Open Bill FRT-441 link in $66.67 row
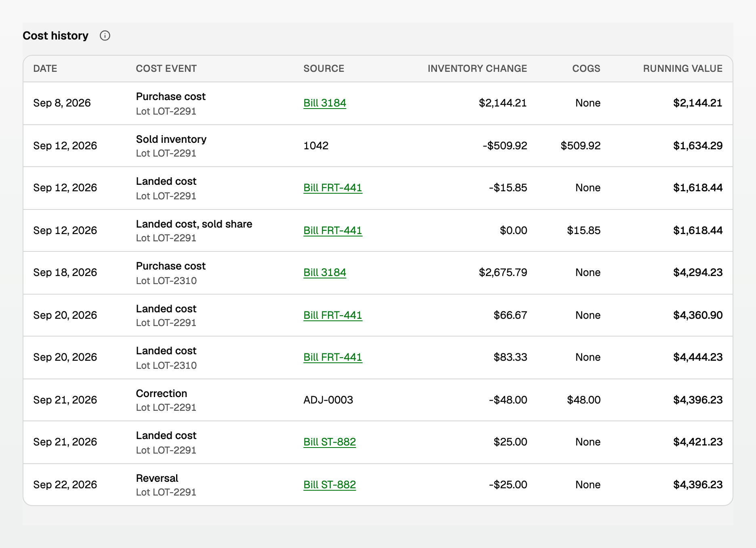756x548 pixels. point(333,315)
